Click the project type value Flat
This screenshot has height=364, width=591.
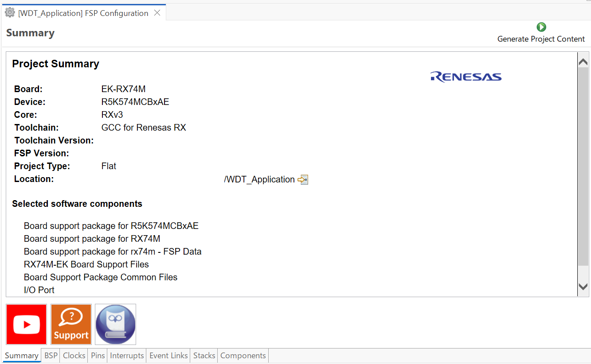[x=109, y=166]
